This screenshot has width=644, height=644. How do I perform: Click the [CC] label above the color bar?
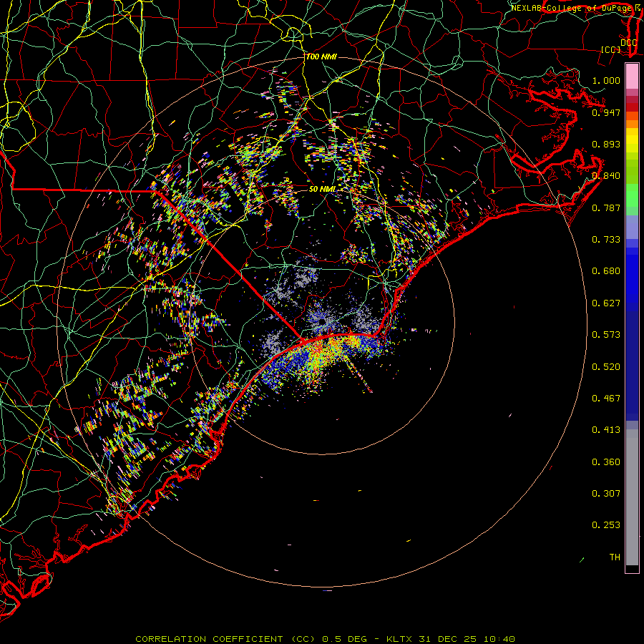click(611, 49)
